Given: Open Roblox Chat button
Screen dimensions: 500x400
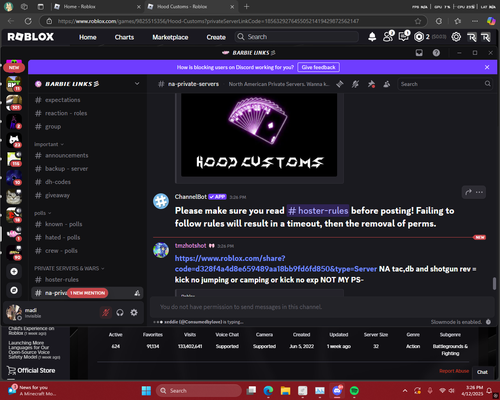Looking at the screenshot, I should click(x=482, y=372).
